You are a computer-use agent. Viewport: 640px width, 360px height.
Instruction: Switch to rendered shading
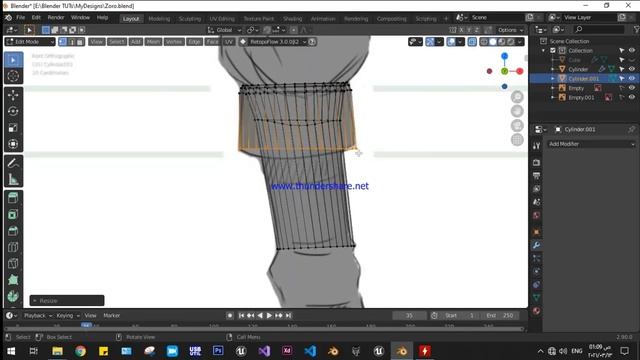[511, 42]
